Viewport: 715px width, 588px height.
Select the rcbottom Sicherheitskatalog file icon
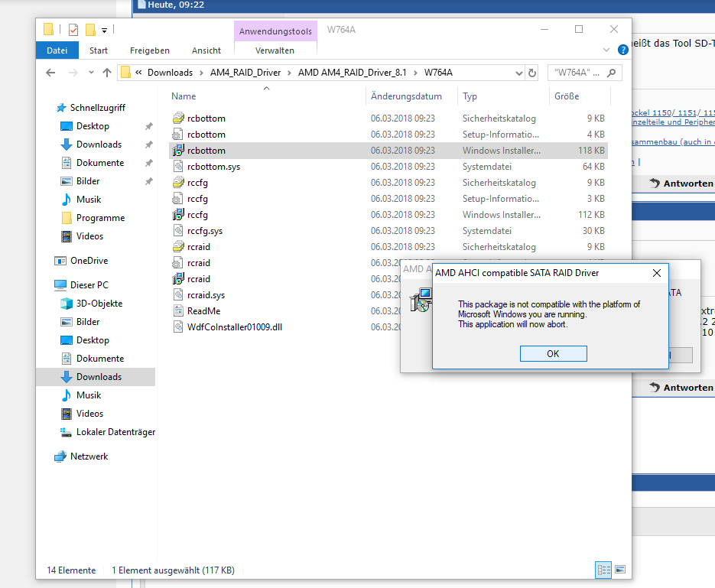[x=178, y=118]
